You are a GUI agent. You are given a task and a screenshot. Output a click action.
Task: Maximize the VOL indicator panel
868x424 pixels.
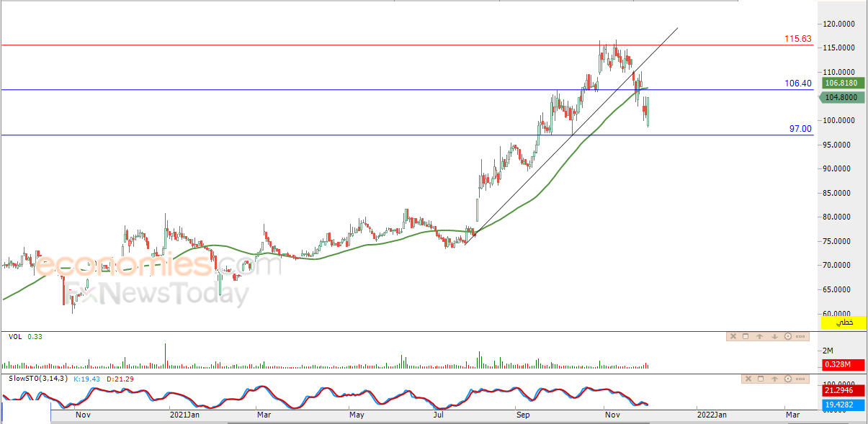746,336
